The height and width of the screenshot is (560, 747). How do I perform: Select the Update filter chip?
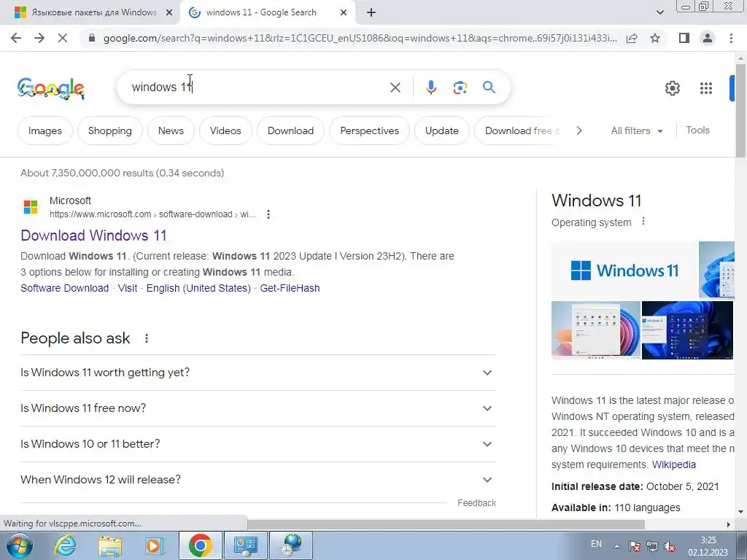click(441, 131)
